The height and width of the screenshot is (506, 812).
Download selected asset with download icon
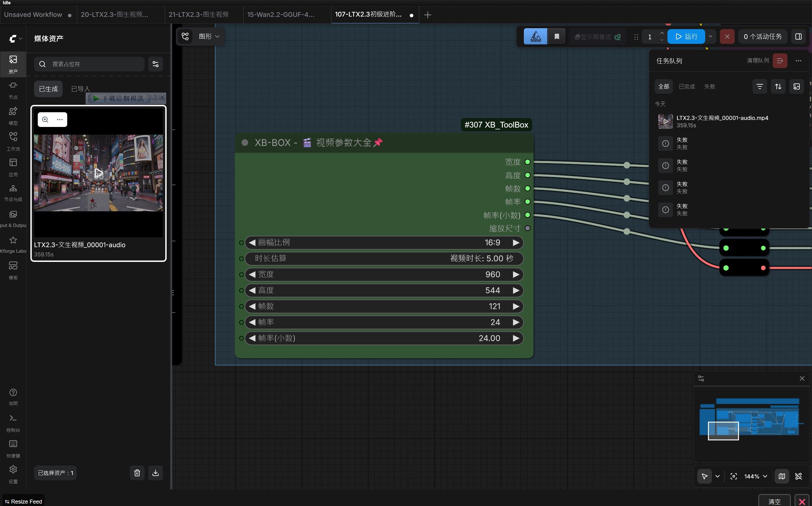click(x=155, y=473)
